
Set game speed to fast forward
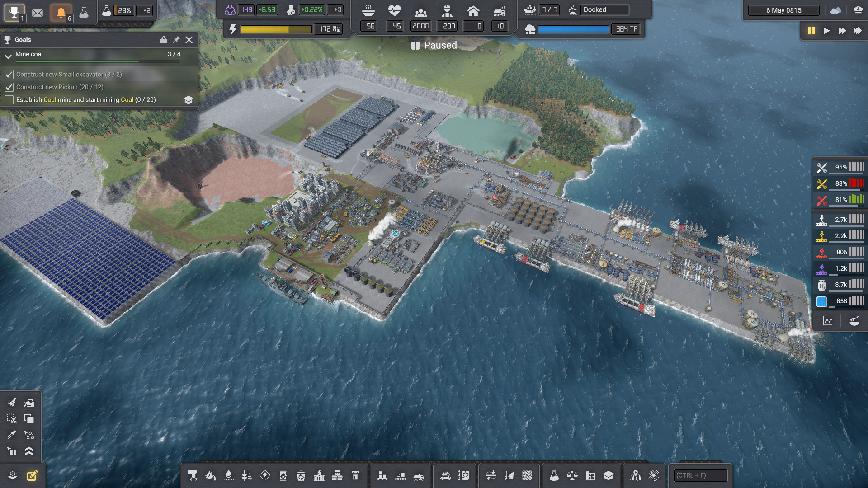(x=842, y=31)
